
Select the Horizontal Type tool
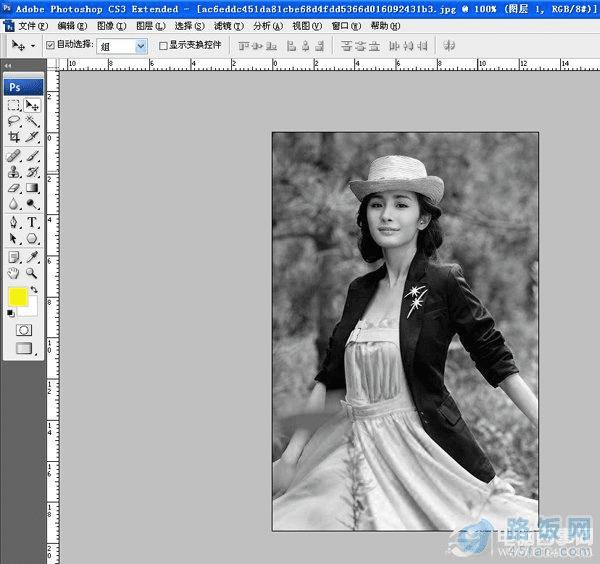[x=32, y=222]
